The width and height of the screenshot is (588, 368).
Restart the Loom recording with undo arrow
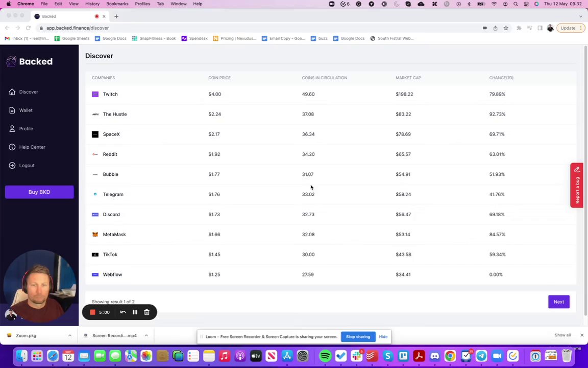pyautogui.click(x=122, y=312)
